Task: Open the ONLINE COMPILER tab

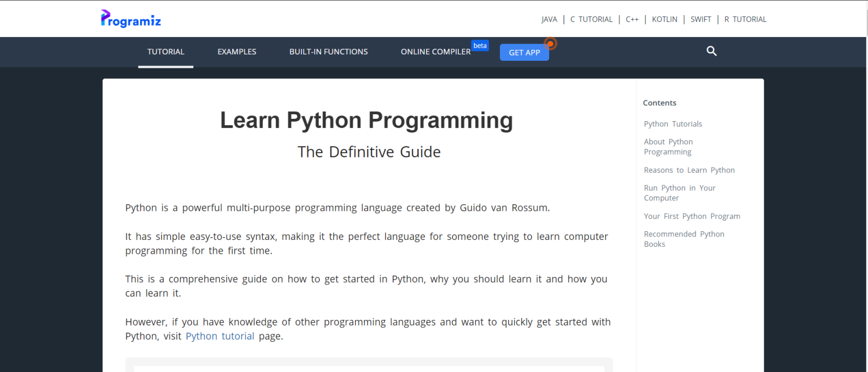Action: (x=435, y=52)
